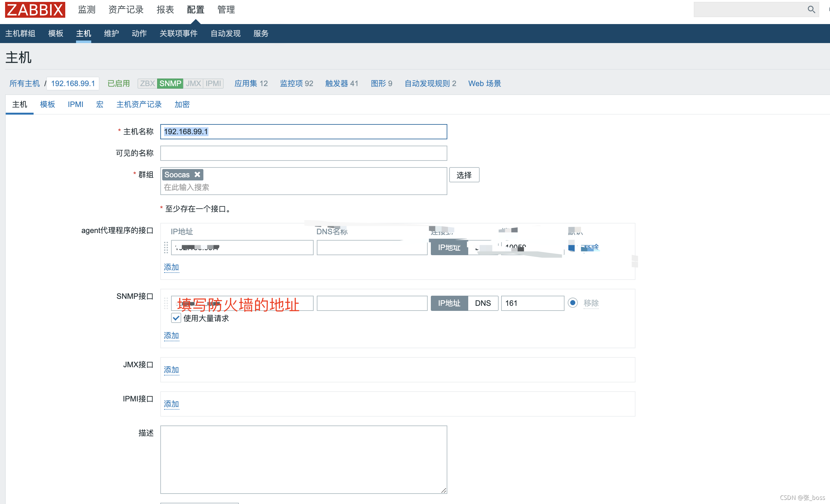Go to 维护 submenu

click(111, 33)
